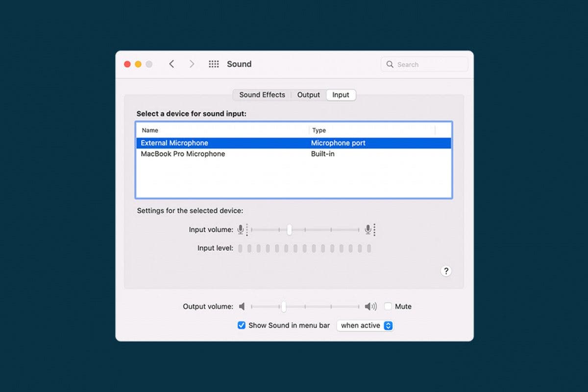Uncheck Show Sound in menu bar
The width and height of the screenshot is (588, 392).
click(x=242, y=325)
